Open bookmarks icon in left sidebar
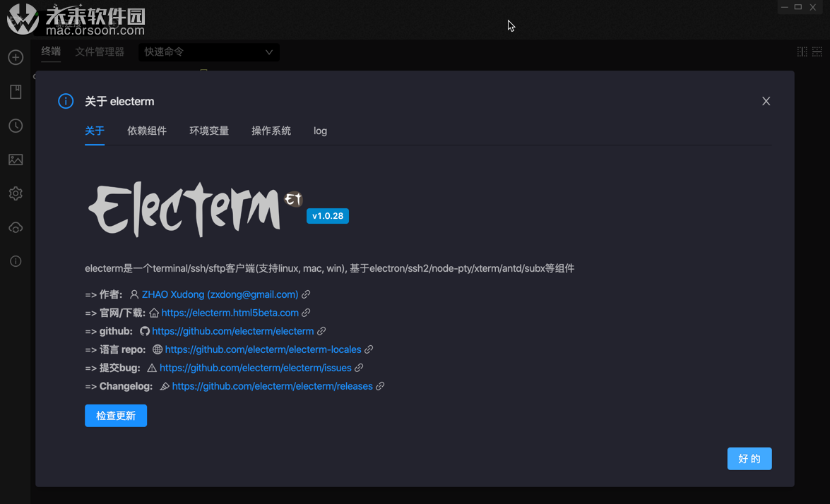The width and height of the screenshot is (830, 504). (16, 92)
